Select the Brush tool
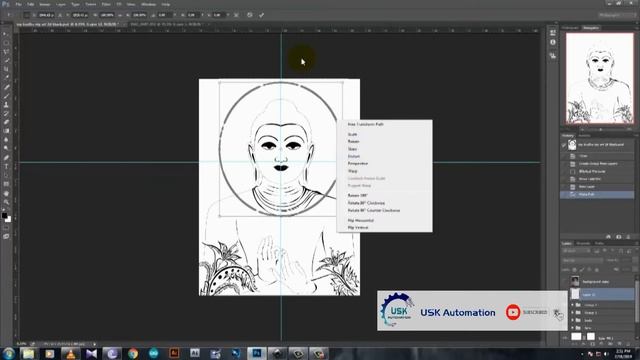640x360 pixels. (6, 96)
